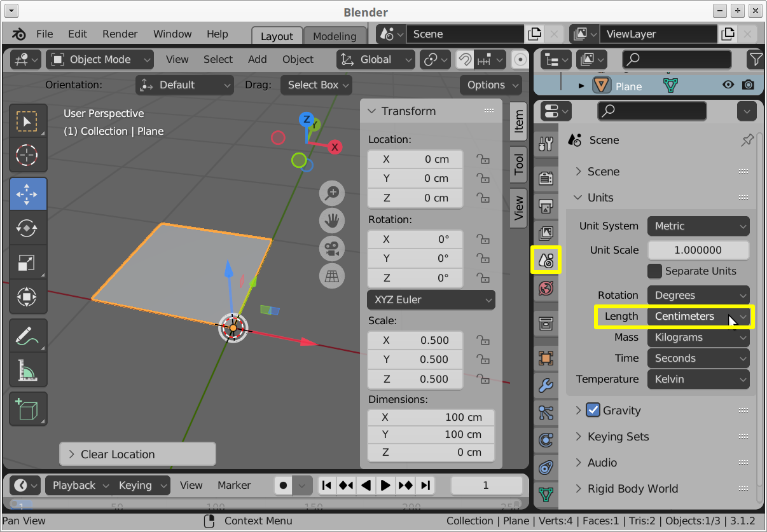Toggle lock on Rotation Y
The image size is (767, 532).
click(483, 258)
